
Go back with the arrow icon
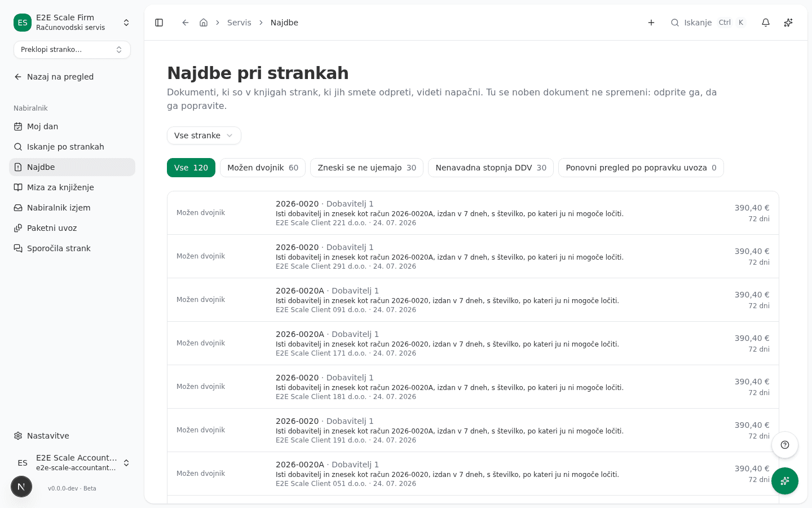pos(185,23)
